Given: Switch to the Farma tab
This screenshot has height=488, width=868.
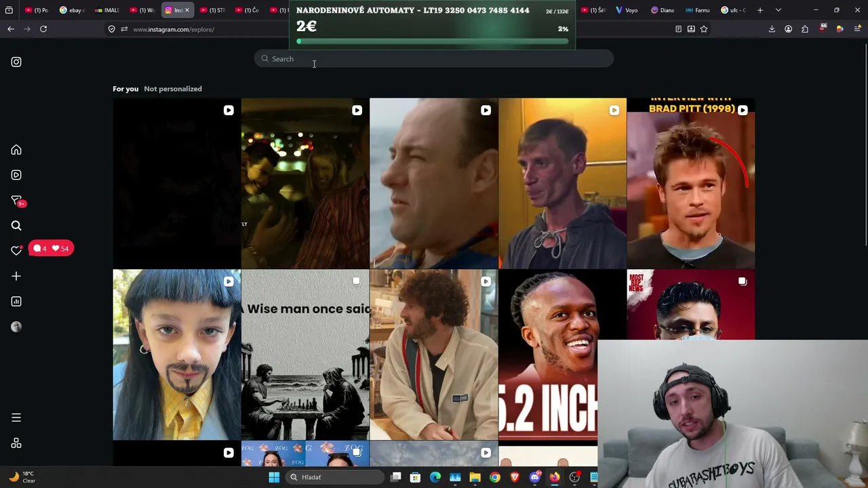Looking at the screenshot, I should point(698,10).
